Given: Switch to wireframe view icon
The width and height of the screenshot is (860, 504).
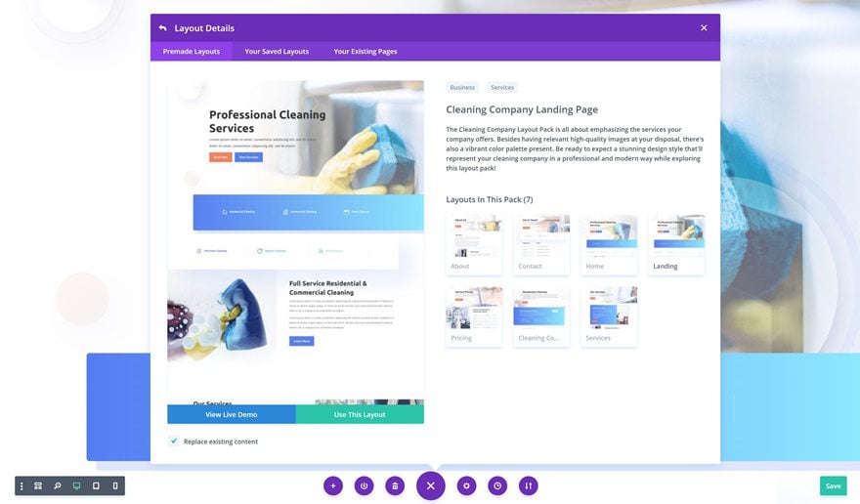Looking at the screenshot, I should pyautogui.click(x=38, y=485).
